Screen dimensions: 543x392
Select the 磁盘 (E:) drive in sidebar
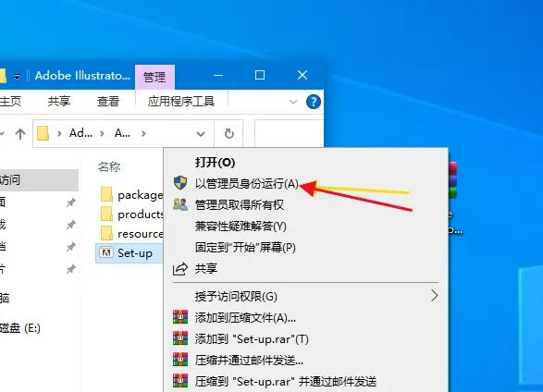click(x=20, y=327)
